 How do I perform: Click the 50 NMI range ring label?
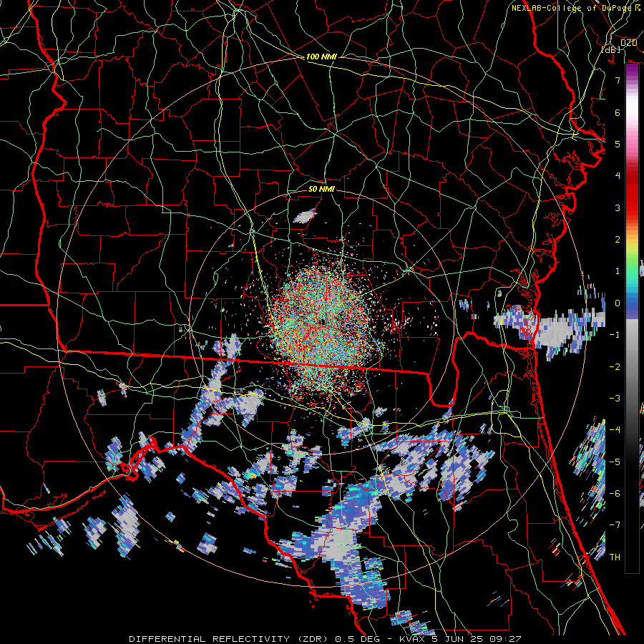point(321,189)
